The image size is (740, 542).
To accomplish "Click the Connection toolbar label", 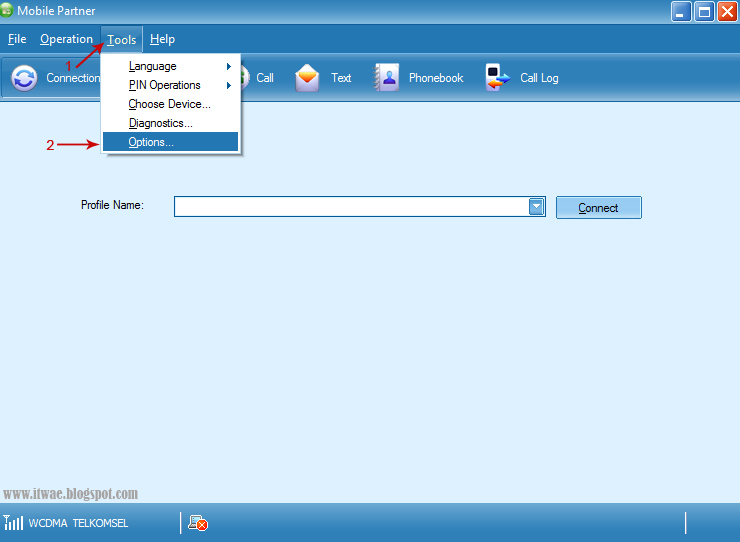I will tap(73, 78).
